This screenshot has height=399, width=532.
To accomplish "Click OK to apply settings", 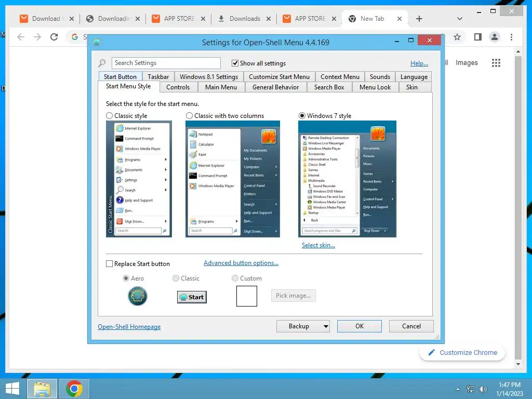I will click(x=360, y=326).
